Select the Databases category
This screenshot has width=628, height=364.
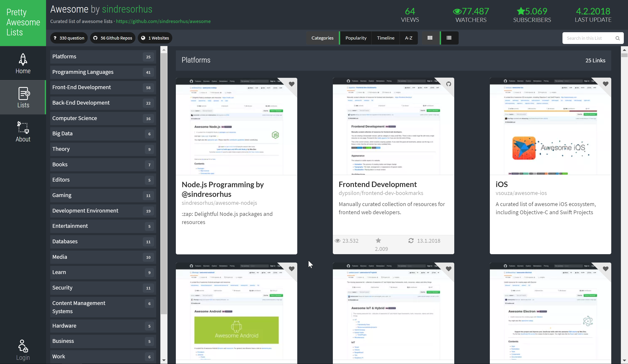tap(103, 241)
